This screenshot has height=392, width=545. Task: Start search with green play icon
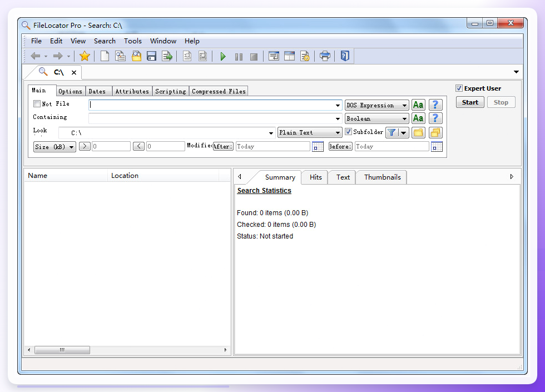pyautogui.click(x=223, y=56)
